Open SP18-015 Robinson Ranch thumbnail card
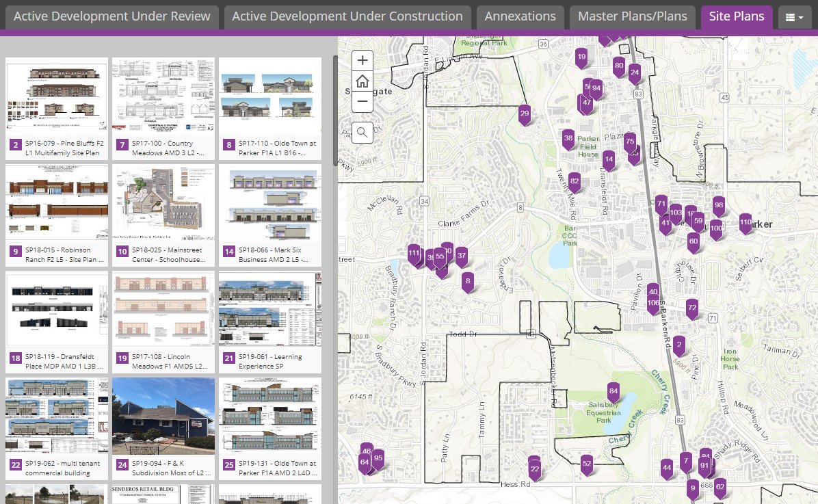Viewport: 818px width, 504px height. point(57,215)
